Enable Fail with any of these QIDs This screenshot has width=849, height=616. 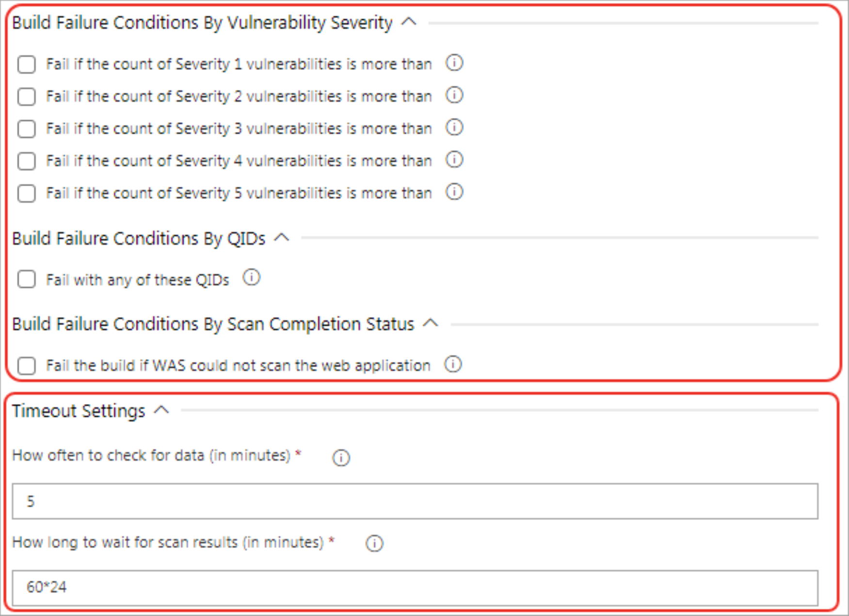click(27, 280)
